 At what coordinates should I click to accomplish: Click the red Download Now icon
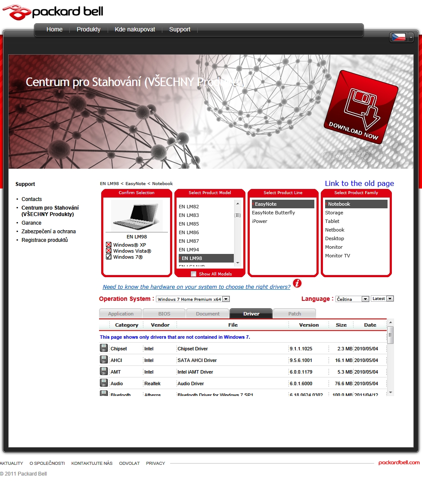(361, 107)
